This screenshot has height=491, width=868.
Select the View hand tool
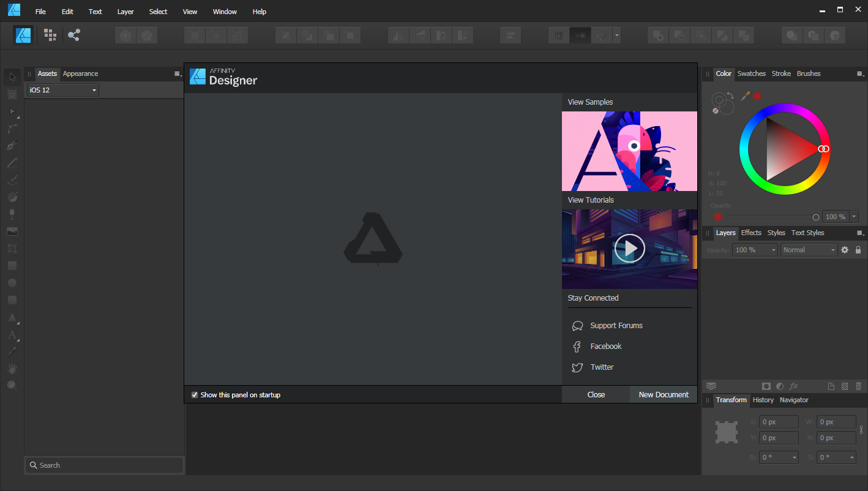coord(12,369)
